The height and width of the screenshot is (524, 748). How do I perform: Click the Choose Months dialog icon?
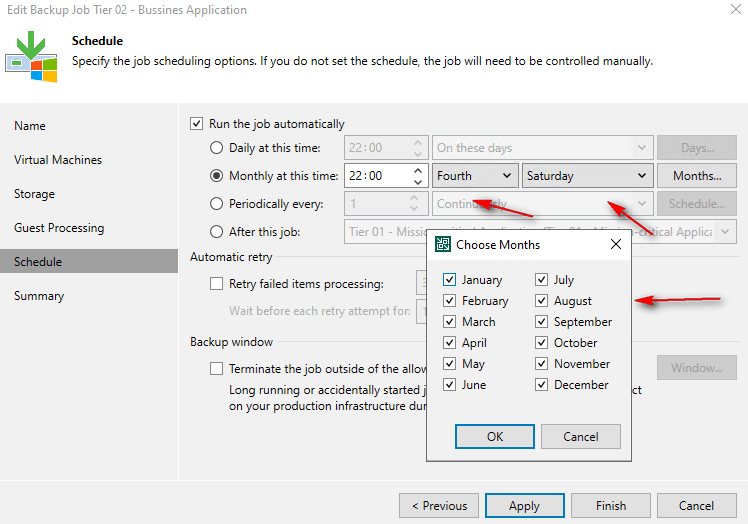click(442, 245)
